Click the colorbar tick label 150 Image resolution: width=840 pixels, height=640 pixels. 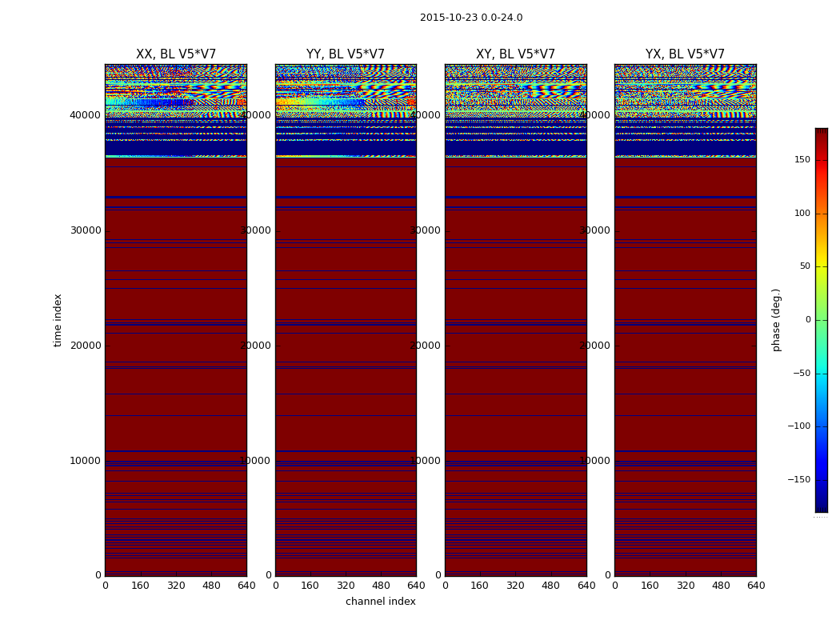(802, 160)
